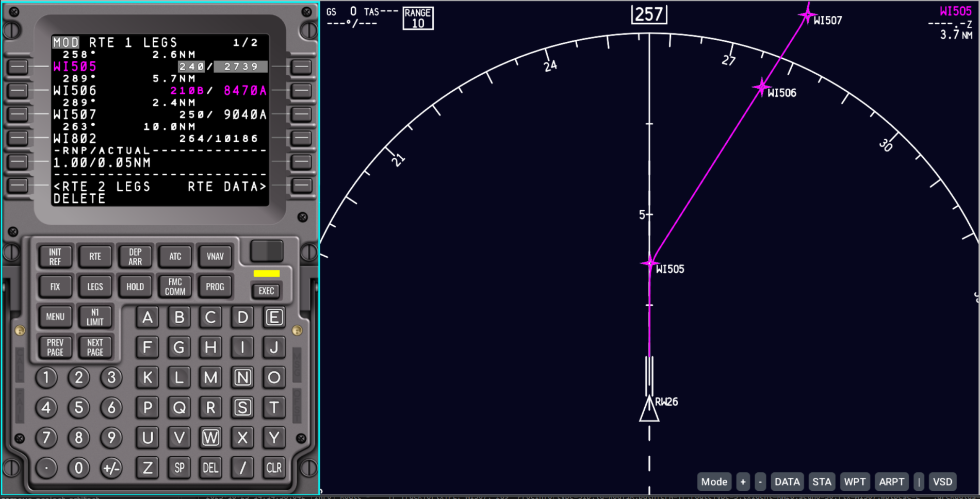Show the VSD vertical situation display
This screenshot has height=499, width=980.
[x=942, y=481]
